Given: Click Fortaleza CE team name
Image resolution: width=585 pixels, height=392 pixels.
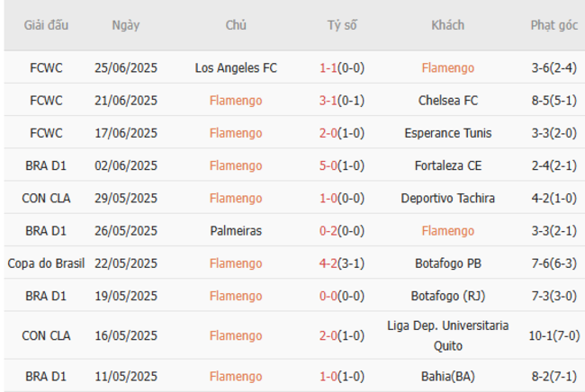Looking at the screenshot, I should [x=447, y=165].
